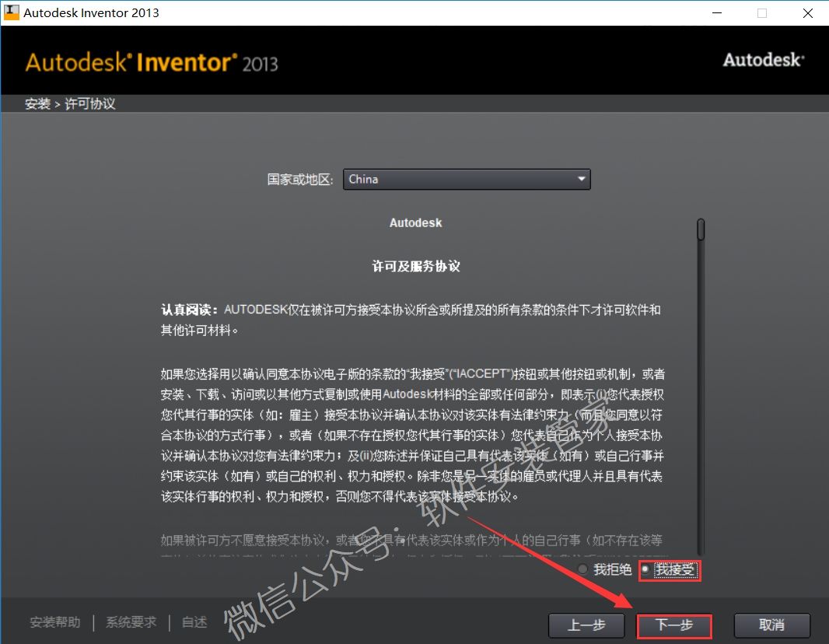Screen dimensions: 829x644
Task: Select the 我拒绝 radio button
Action: coord(585,570)
